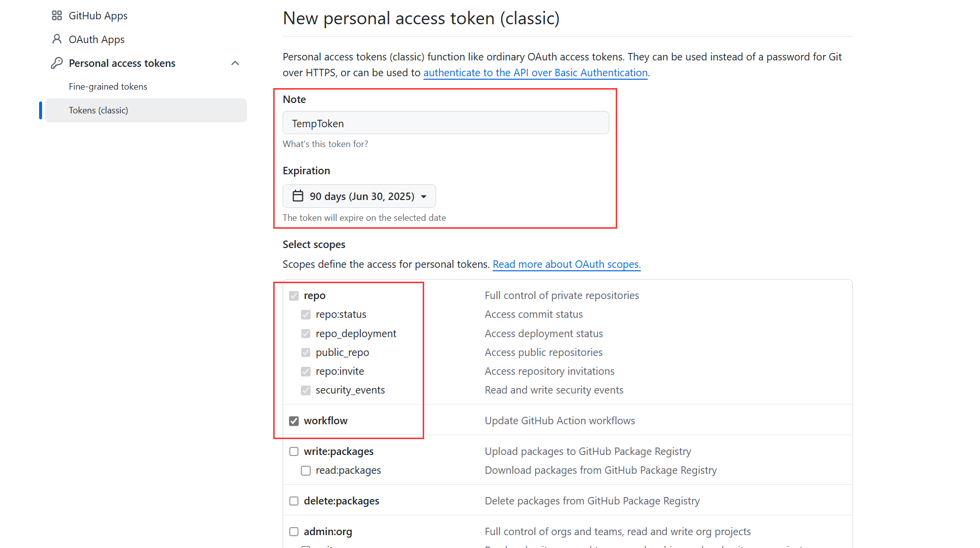Enable the write:packages scope
980x548 pixels.
[294, 451]
